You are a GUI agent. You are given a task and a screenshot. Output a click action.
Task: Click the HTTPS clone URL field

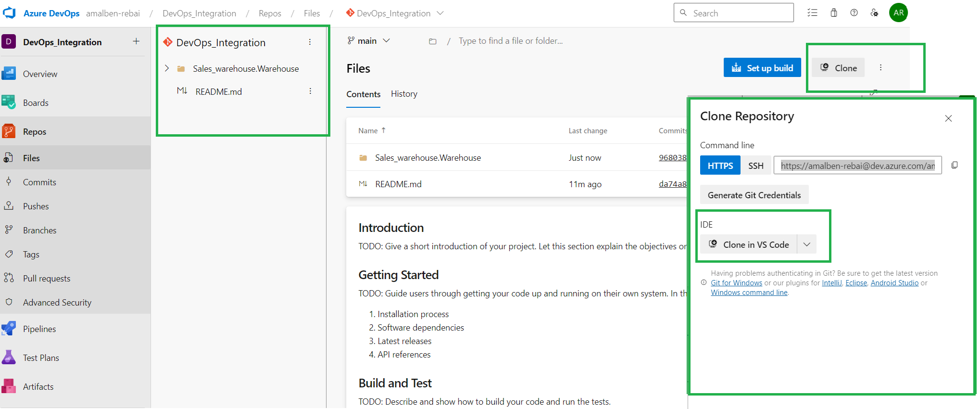tap(857, 166)
